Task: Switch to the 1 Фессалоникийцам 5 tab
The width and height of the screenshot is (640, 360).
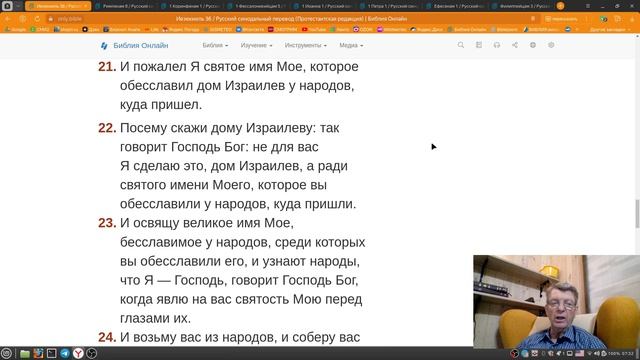Action: coord(257,6)
